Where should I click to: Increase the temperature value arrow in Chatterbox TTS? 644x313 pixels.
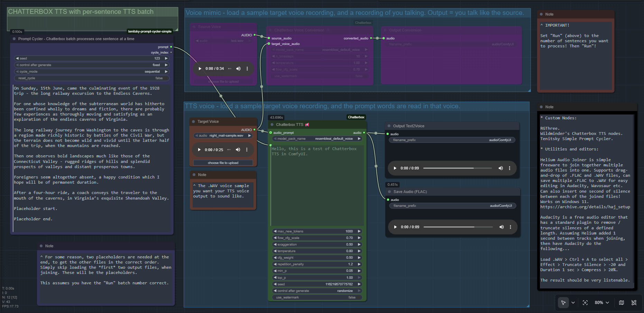[359, 251]
